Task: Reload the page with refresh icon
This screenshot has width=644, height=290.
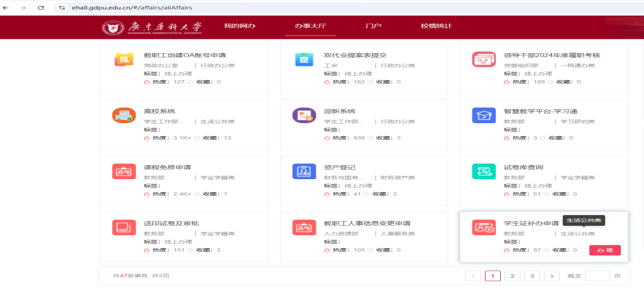Action: (41, 8)
